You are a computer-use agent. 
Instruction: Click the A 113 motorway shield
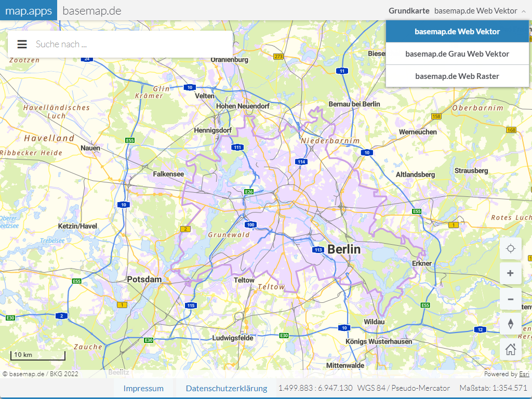click(x=318, y=250)
